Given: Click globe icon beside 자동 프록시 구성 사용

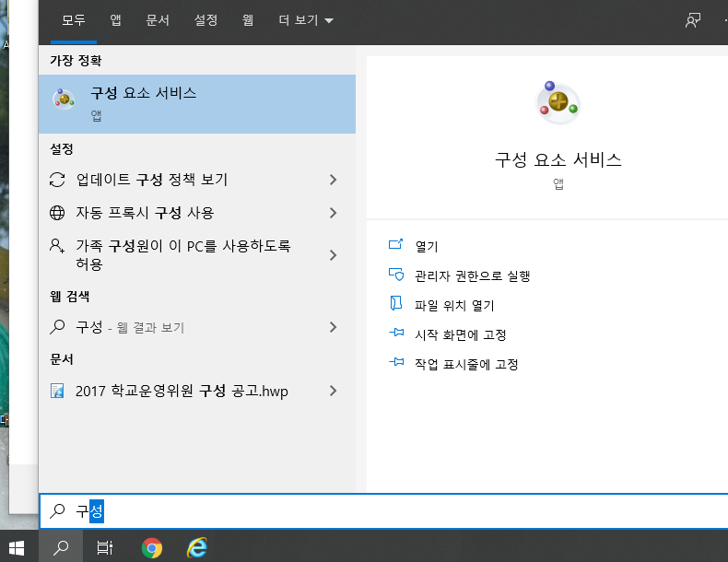Looking at the screenshot, I should coord(57,213).
